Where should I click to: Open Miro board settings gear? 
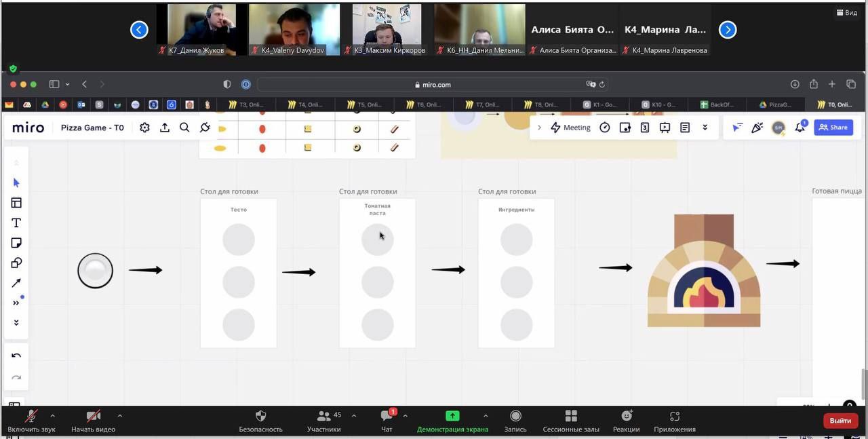tap(144, 128)
